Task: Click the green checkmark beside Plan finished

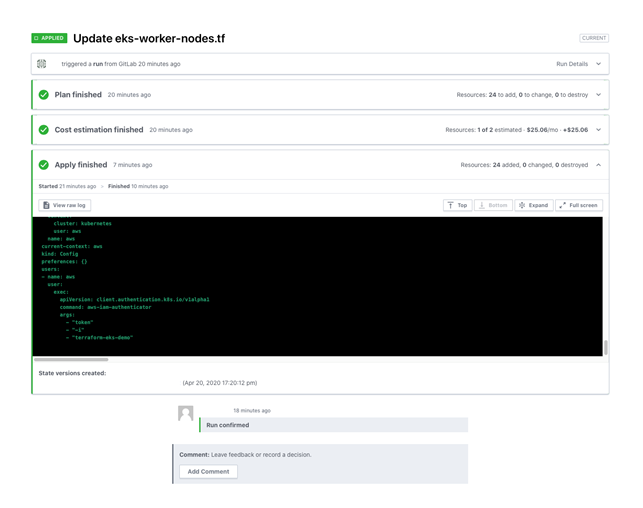Action: pos(44,95)
